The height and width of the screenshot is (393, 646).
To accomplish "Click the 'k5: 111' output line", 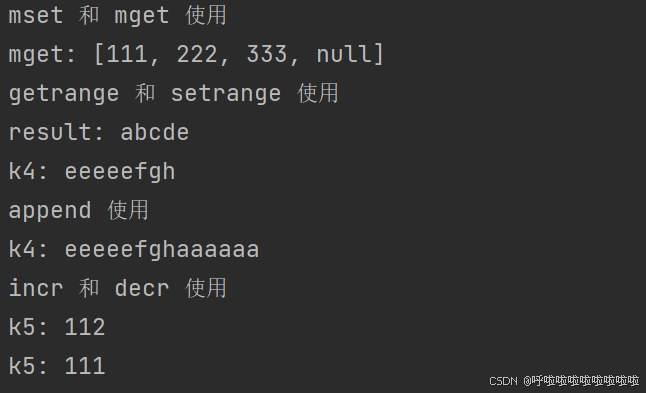I will (x=57, y=366).
